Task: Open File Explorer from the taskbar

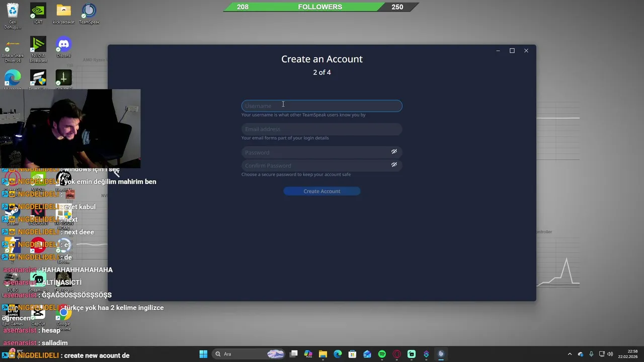Action: (323, 354)
